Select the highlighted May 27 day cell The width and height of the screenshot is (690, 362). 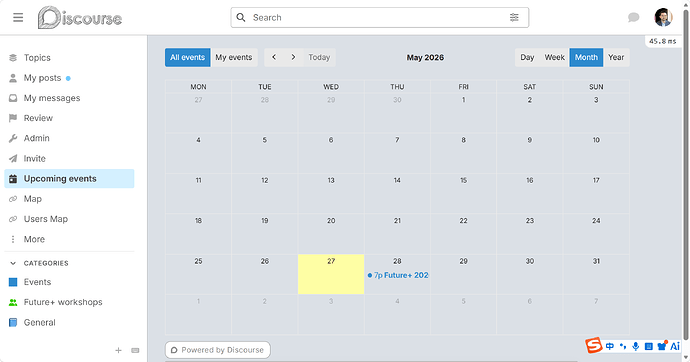331,274
